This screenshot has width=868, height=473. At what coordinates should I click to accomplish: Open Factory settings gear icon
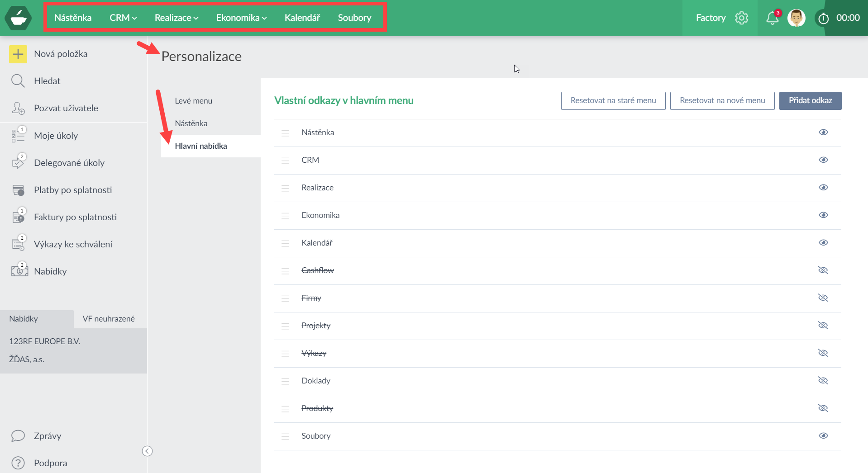click(x=741, y=18)
